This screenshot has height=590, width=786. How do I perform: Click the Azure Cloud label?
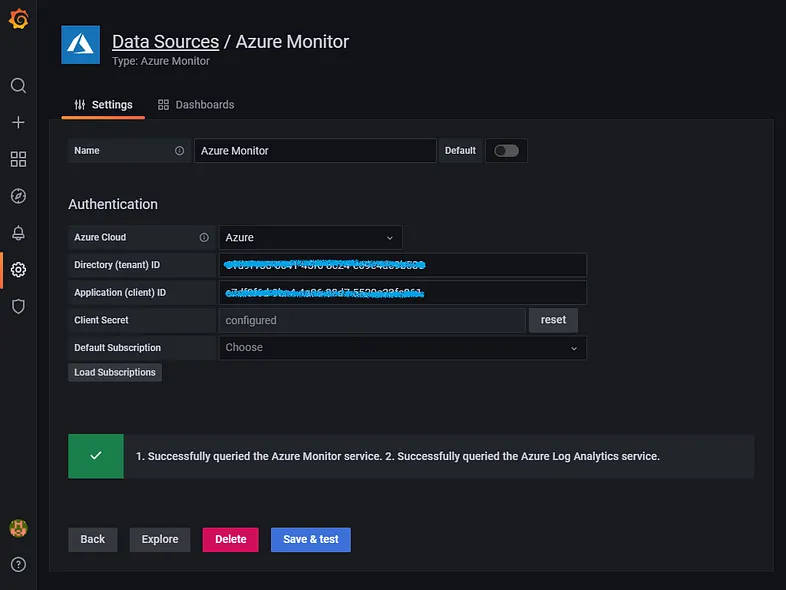[x=100, y=238]
